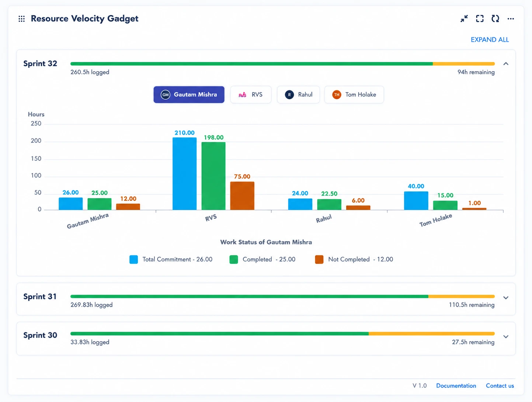This screenshot has width=532, height=402.
Task: Click "Not Completed - 12.00" legend label
Action: [x=361, y=260]
